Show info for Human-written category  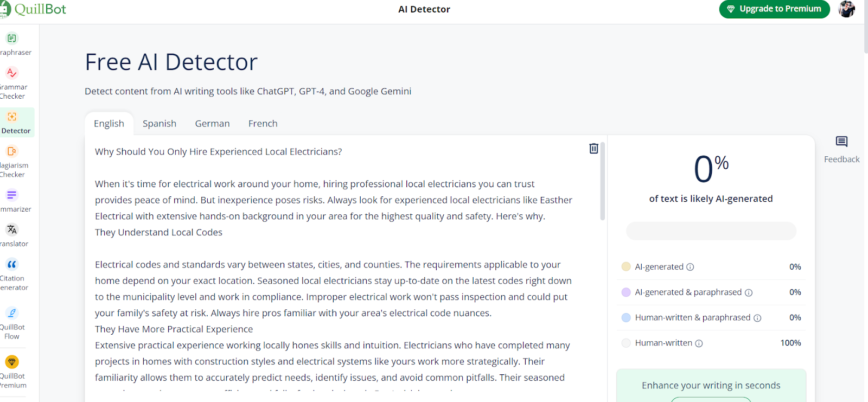(x=699, y=343)
